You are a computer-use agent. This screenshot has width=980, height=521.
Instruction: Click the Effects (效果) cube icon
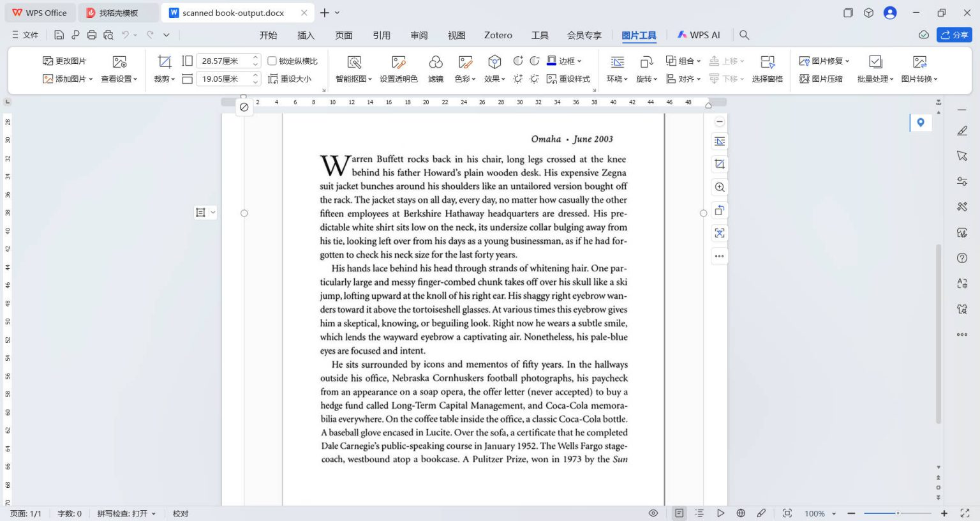[494, 62]
